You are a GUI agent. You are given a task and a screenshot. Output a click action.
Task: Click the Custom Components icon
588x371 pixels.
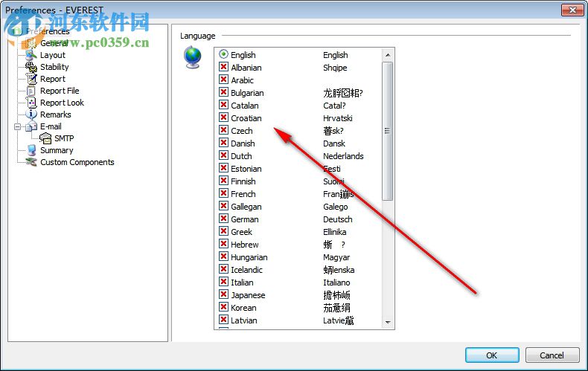pyautogui.click(x=31, y=162)
